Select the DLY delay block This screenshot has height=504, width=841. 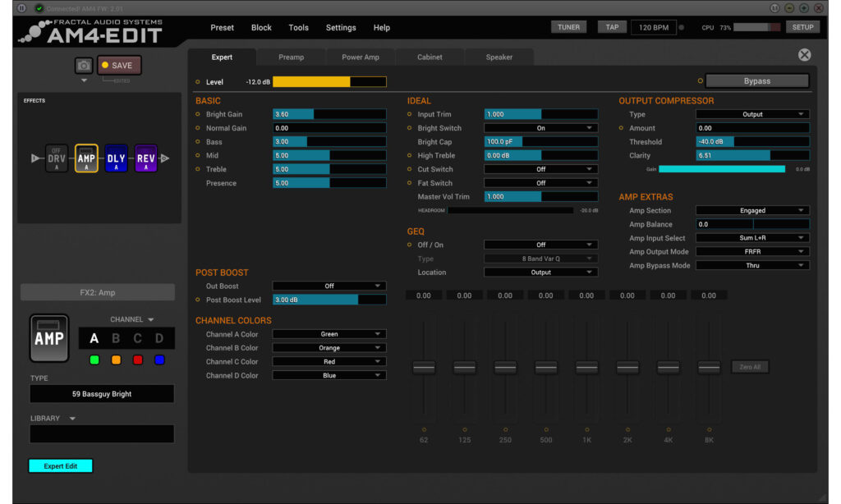tap(116, 158)
